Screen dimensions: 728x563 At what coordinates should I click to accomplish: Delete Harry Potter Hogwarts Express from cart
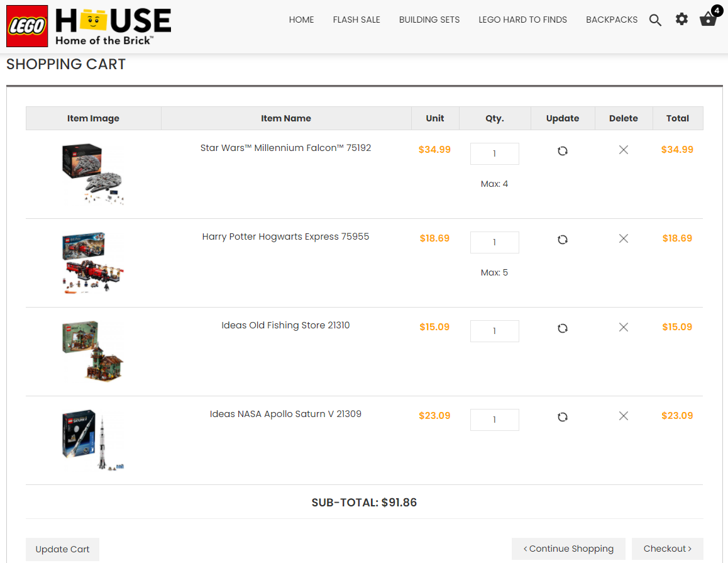point(623,239)
